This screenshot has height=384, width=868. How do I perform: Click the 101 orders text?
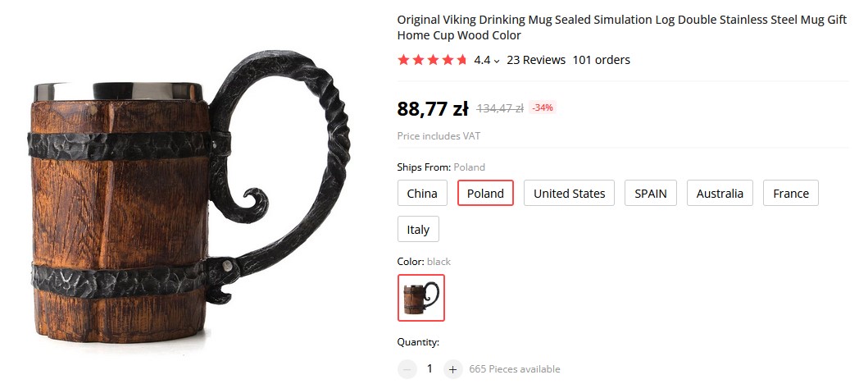click(x=601, y=60)
